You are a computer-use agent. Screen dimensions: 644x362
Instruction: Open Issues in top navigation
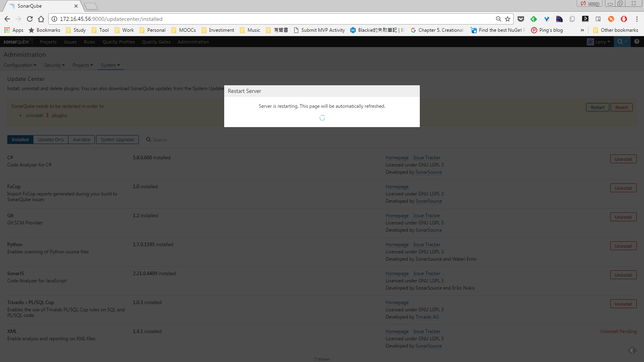[70, 42]
